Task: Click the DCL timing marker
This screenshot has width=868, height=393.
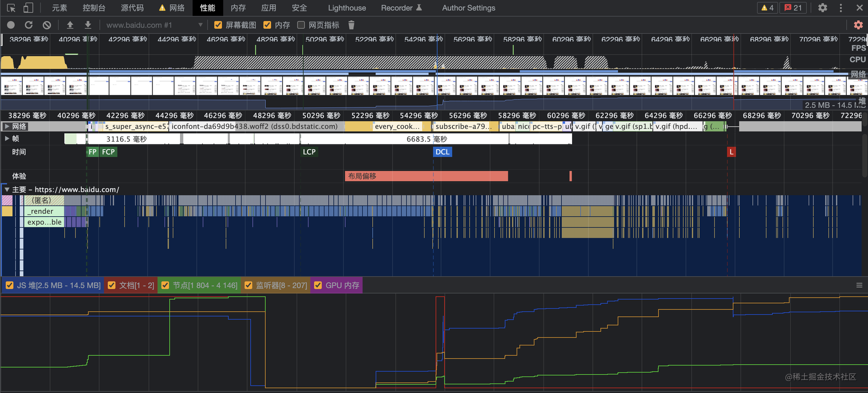Action: tap(442, 152)
